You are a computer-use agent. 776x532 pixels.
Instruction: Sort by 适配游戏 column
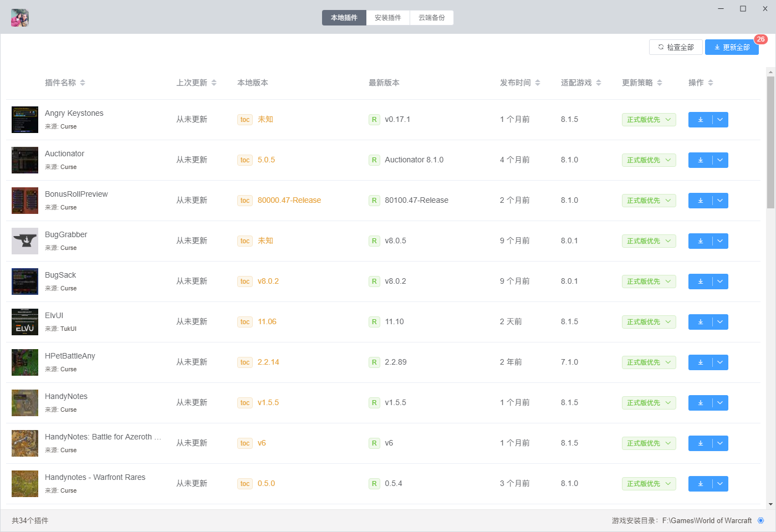(x=581, y=83)
